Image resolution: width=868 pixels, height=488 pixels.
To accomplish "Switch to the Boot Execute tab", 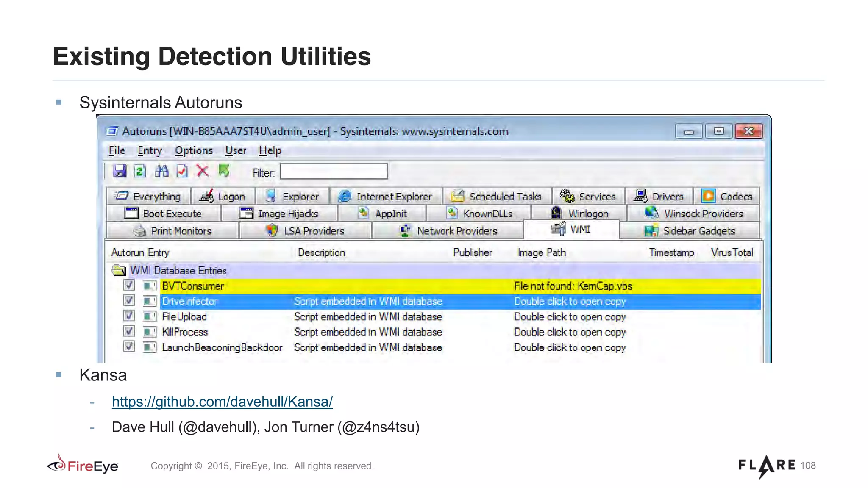I will point(164,213).
